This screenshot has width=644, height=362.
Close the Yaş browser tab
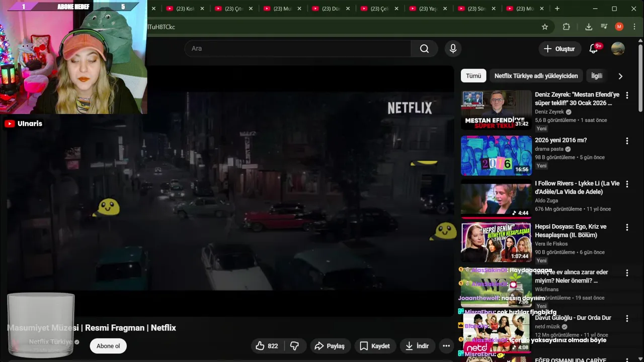pos(445,9)
